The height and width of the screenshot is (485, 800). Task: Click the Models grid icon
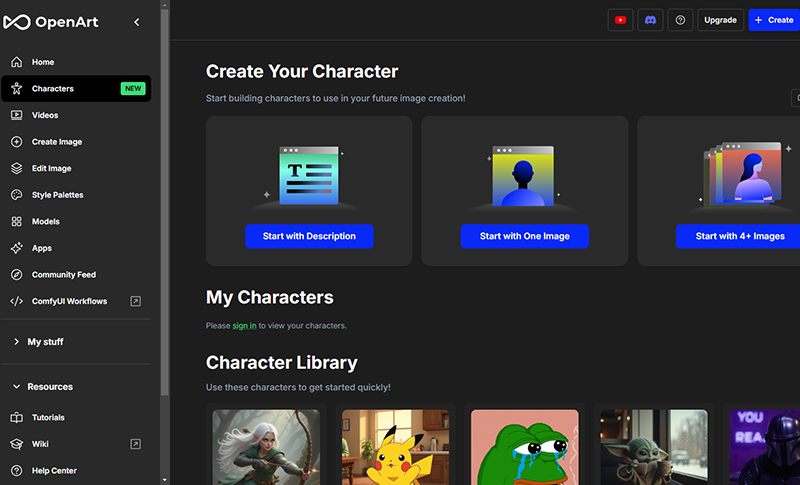17,221
